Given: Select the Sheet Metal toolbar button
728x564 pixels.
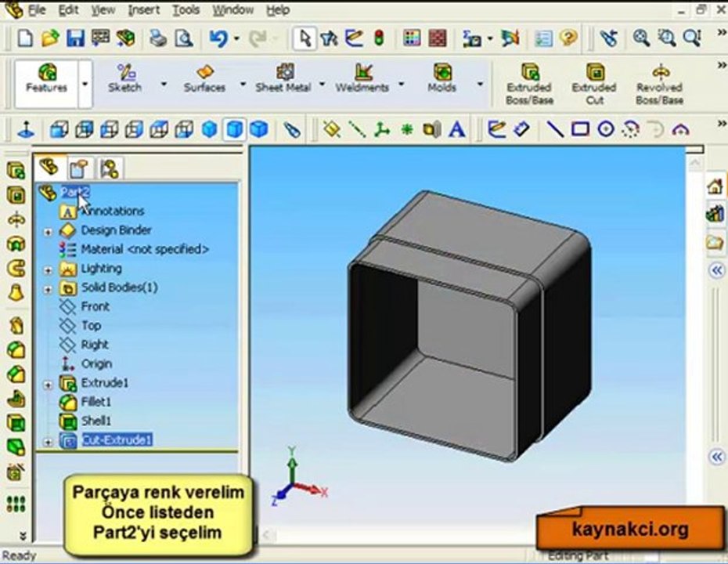Looking at the screenshot, I should (x=283, y=78).
